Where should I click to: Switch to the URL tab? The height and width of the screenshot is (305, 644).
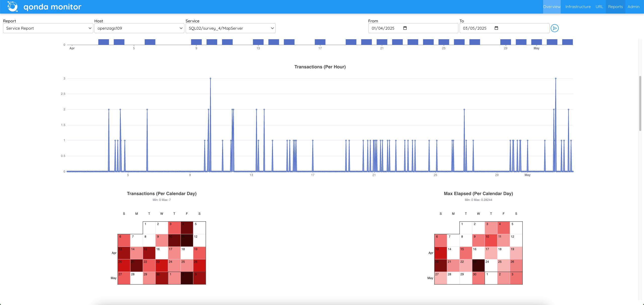click(x=599, y=7)
